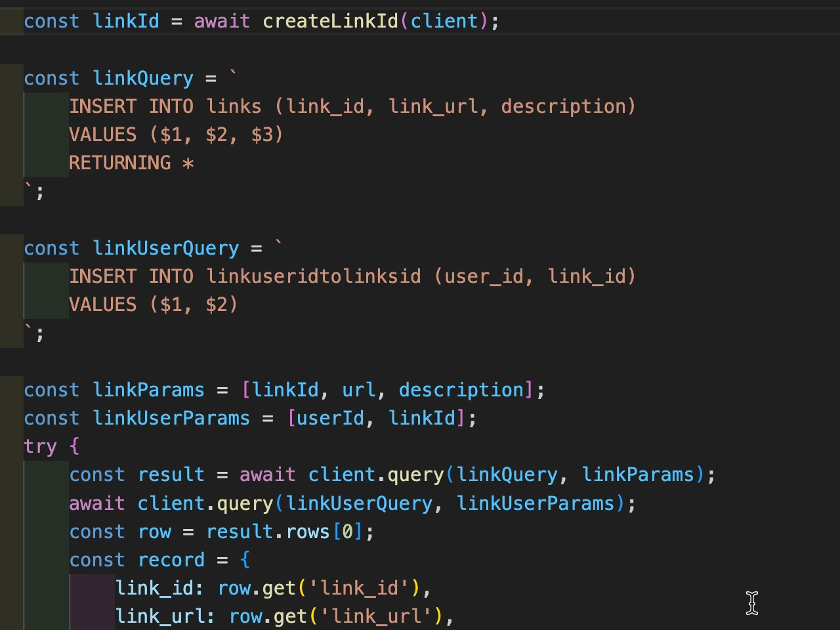Click the 'RETURNING *' line
Screen dimensions: 840x630
[131, 163]
